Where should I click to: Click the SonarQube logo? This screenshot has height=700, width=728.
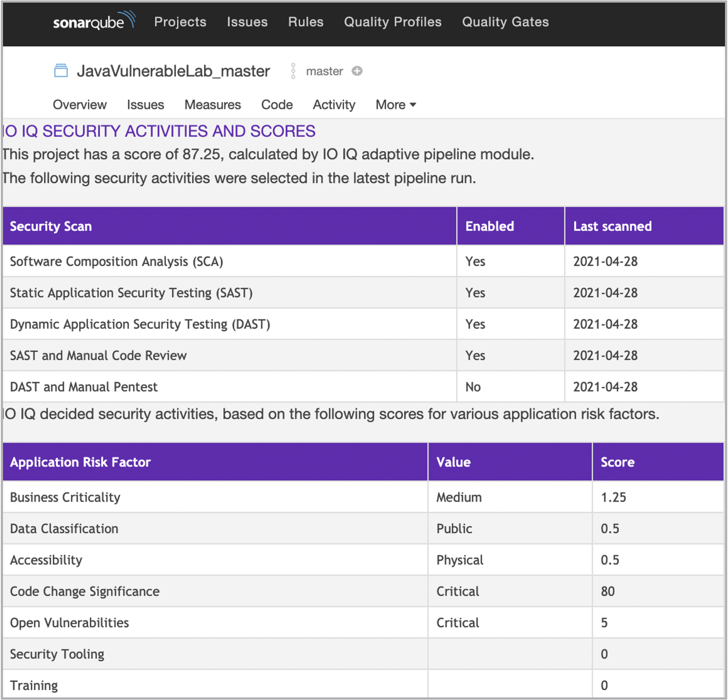[x=95, y=21]
